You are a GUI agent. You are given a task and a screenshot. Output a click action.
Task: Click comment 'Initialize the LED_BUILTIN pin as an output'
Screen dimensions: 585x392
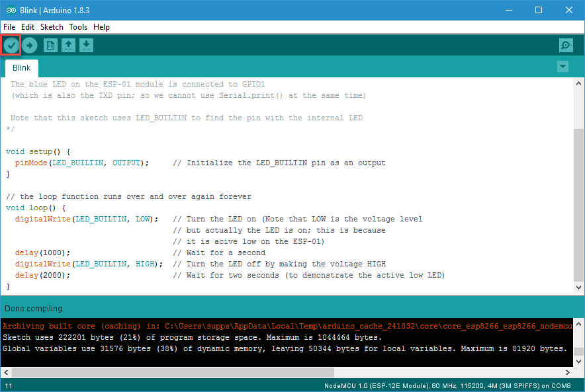pos(279,163)
